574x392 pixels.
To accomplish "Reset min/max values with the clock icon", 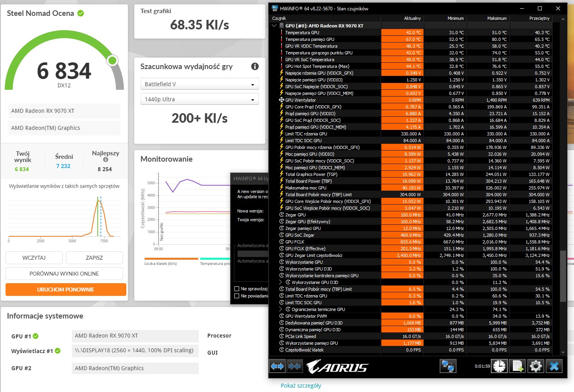I will click(x=499, y=366).
